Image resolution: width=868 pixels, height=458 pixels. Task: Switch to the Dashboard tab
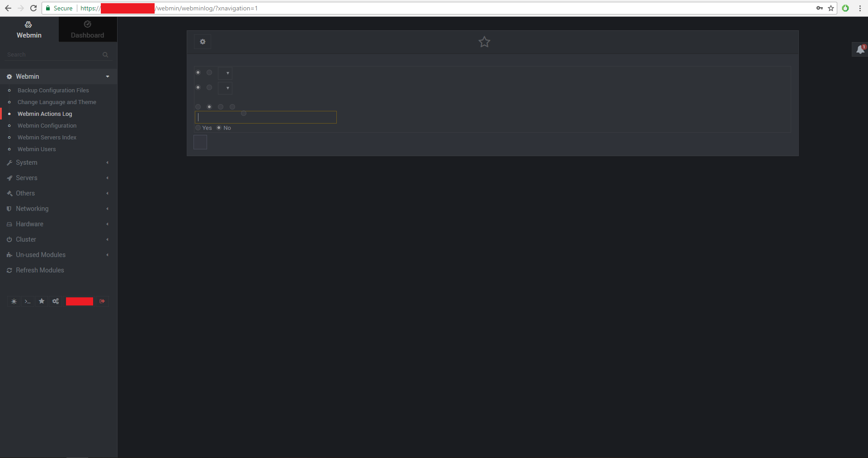pos(87,29)
